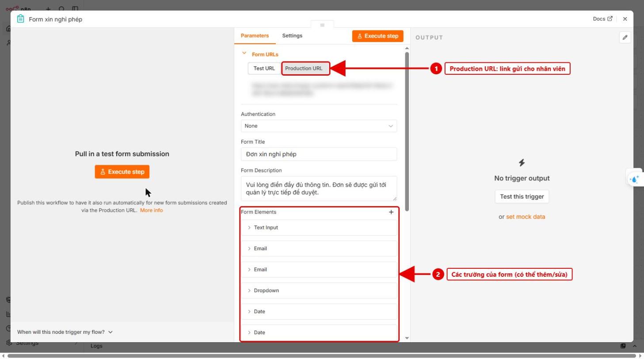The image size is (644, 359).
Task: Click the OUTPUT panel heading
Action: (x=429, y=38)
